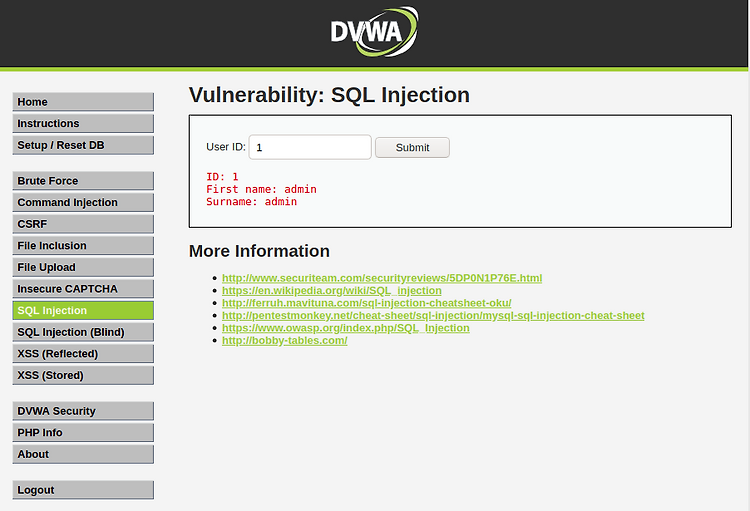Open ferruh.mavituna.com cheatsheet link
The height and width of the screenshot is (511, 750).
366,303
